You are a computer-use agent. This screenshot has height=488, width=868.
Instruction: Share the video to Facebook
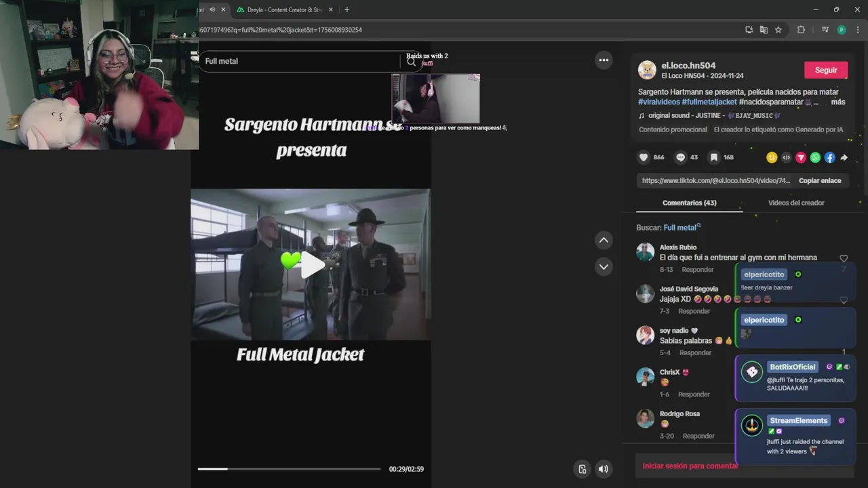(829, 157)
